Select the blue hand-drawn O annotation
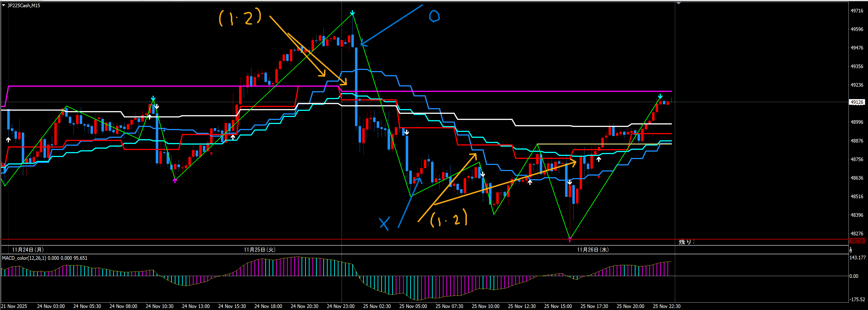Screen dimensions: 868x310 pyautogui.click(x=434, y=16)
